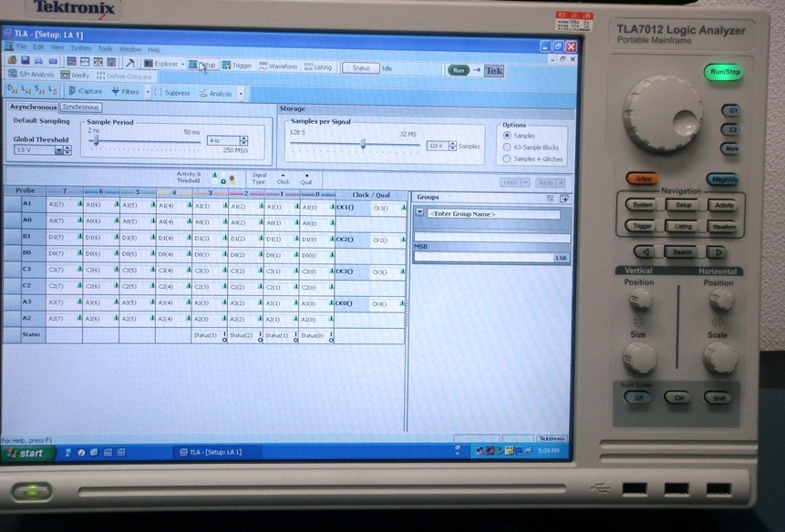Open the View menu
Image resolution: width=785 pixels, height=532 pixels.
(x=57, y=47)
